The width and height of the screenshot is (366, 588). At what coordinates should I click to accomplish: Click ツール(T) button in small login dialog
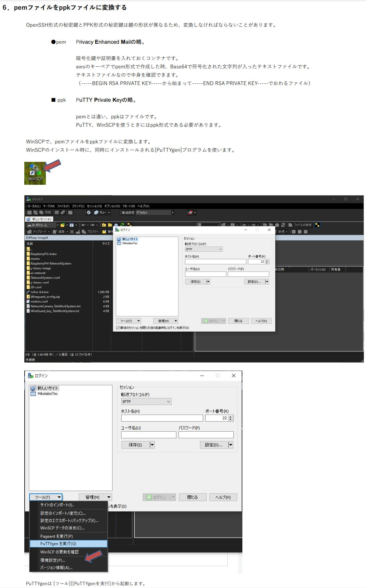(x=128, y=321)
